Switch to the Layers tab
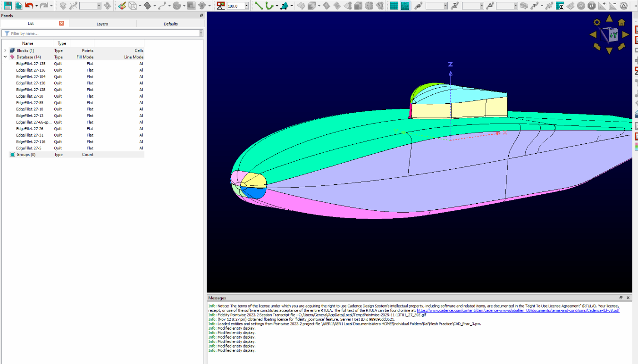Image resolution: width=638 pixels, height=364 pixels. pos(102,24)
